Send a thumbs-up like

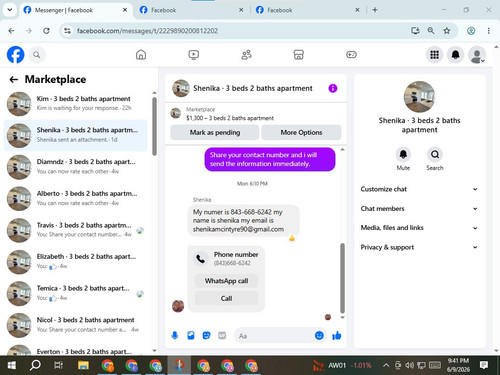[x=337, y=335]
